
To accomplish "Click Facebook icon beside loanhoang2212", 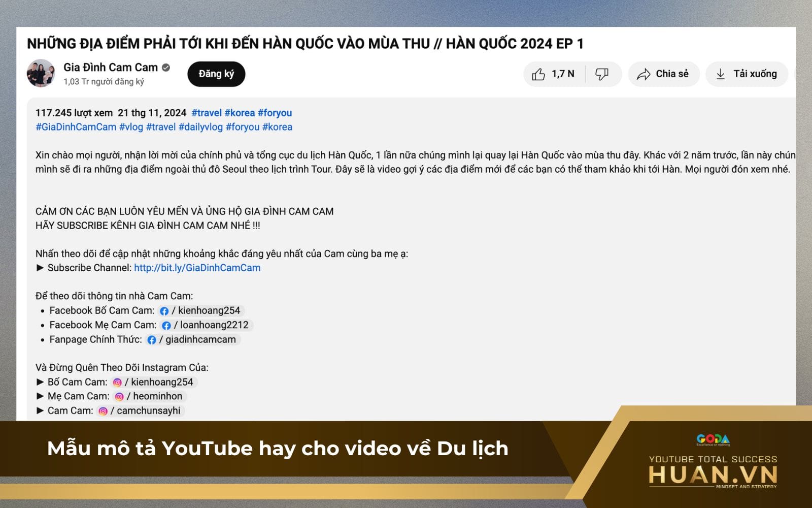I will coord(166,326).
